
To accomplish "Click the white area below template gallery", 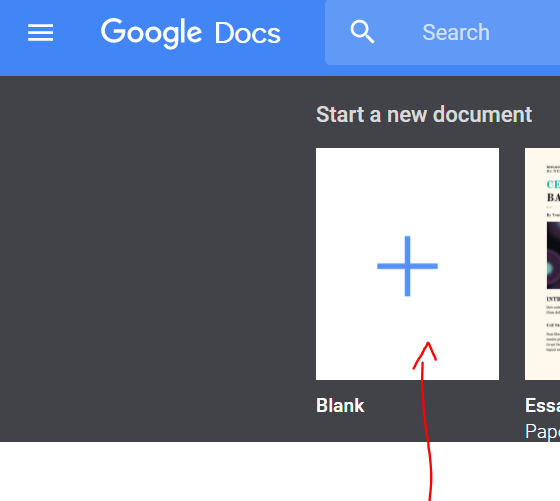I will (214, 471).
